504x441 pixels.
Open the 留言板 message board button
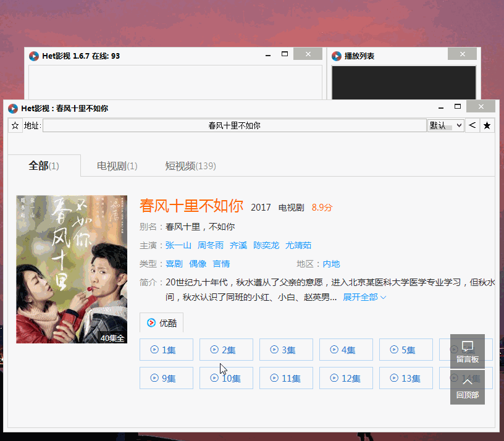point(468,351)
